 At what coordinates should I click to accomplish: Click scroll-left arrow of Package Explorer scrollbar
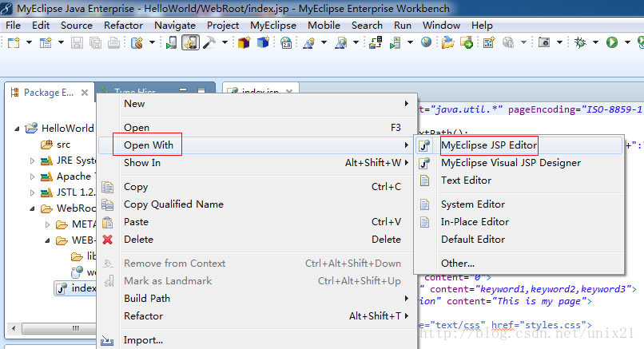point(14,328)
